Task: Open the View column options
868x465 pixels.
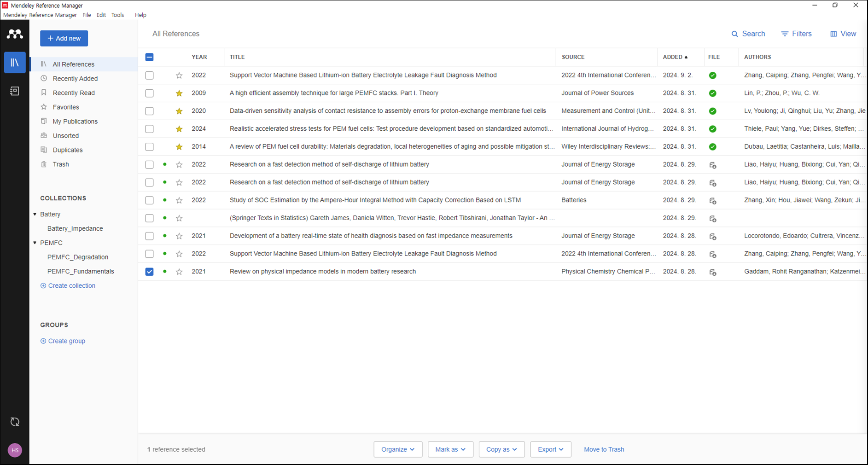Action: pyautogui.click(x=843, y=34)
